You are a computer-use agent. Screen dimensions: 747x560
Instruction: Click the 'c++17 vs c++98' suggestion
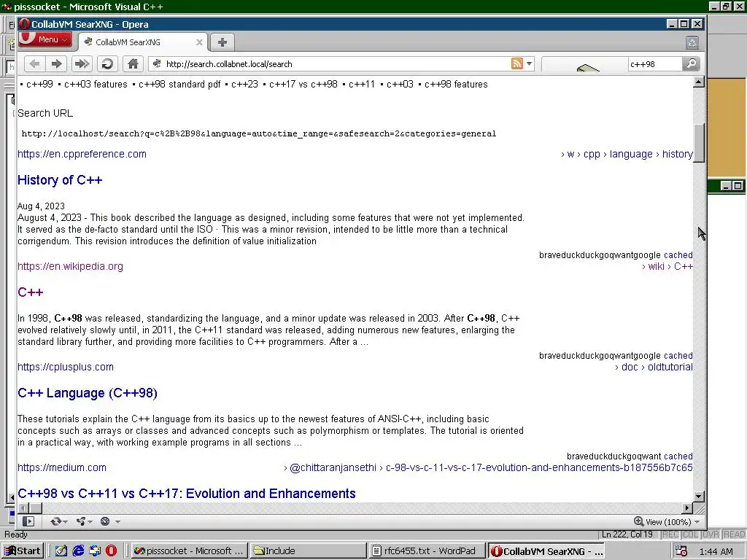point(303,85)
